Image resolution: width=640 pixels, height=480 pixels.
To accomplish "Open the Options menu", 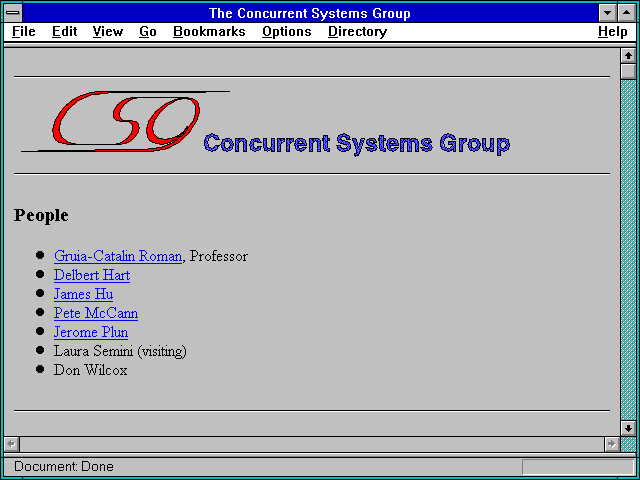I will pyautogui.click(x=287, y=32).
